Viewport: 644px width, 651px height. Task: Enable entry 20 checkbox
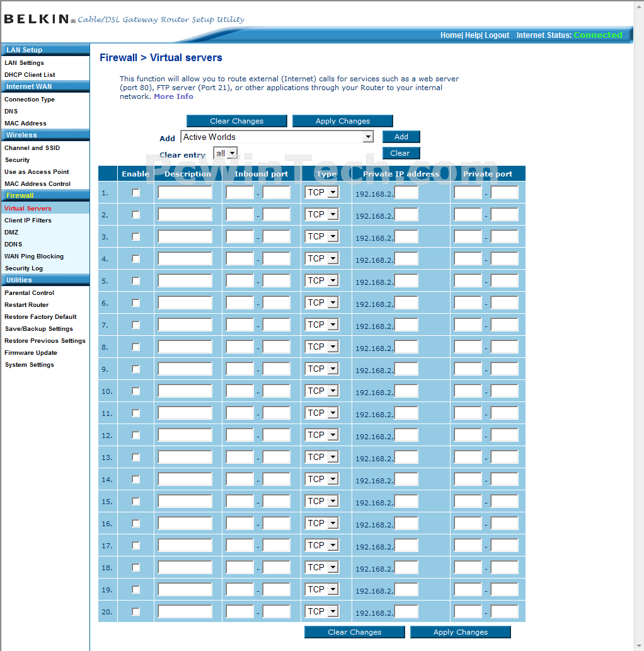[135, 611]
